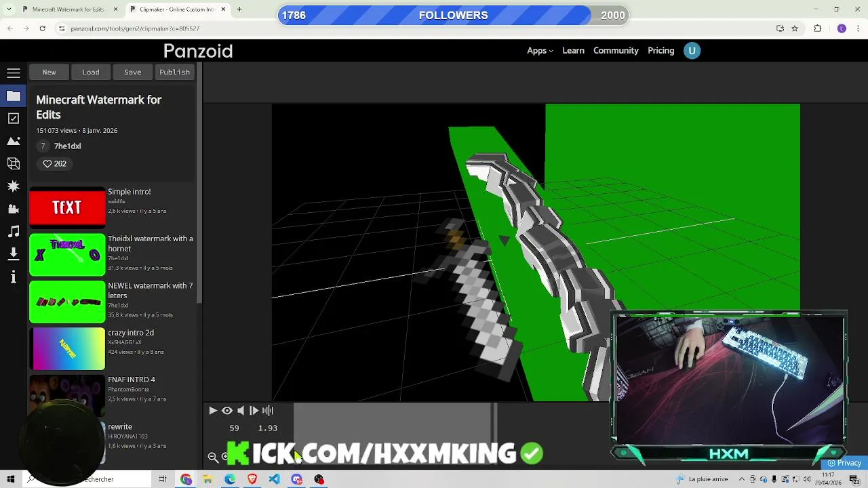Toggle the audio waveform display
Image resolution: width=868 pixels, height=488 pixels.
pos(268,410)
